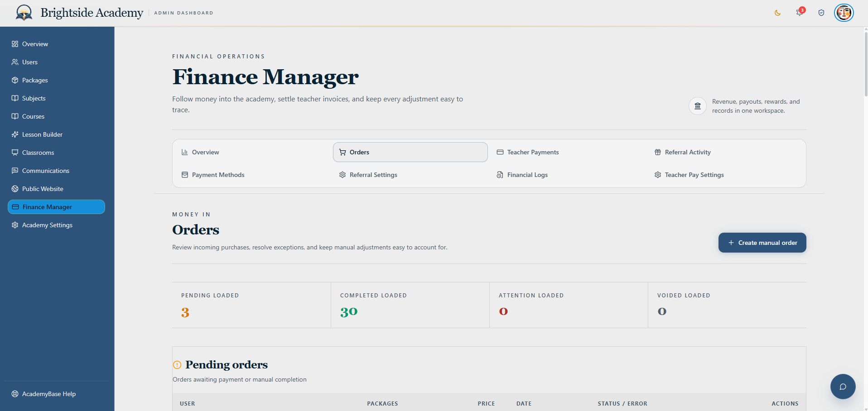Click the shield icon in header

(x=821, y=13)
